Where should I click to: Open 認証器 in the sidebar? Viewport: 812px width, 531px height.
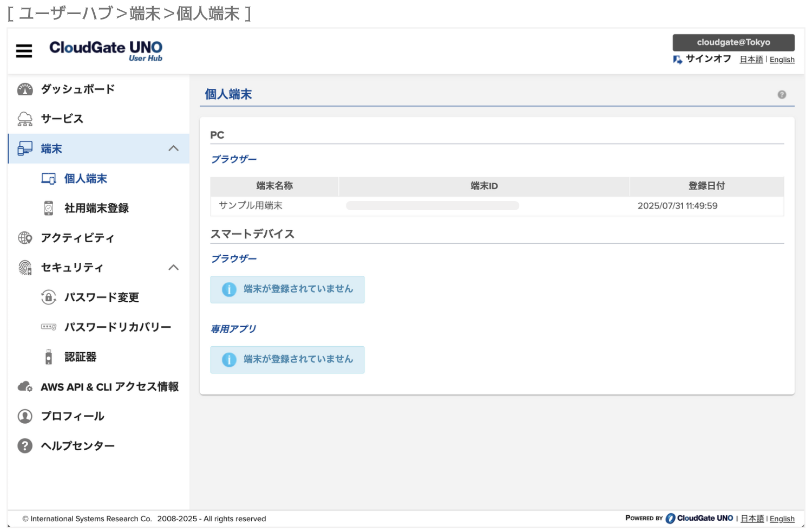[80, 357]
